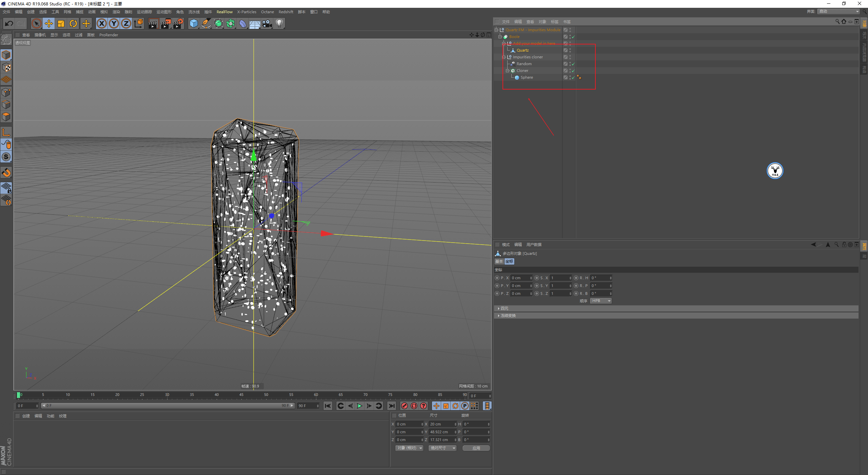Click the timeline range slider bar
This screenshot has width=868, height=475.
[168, 405]
